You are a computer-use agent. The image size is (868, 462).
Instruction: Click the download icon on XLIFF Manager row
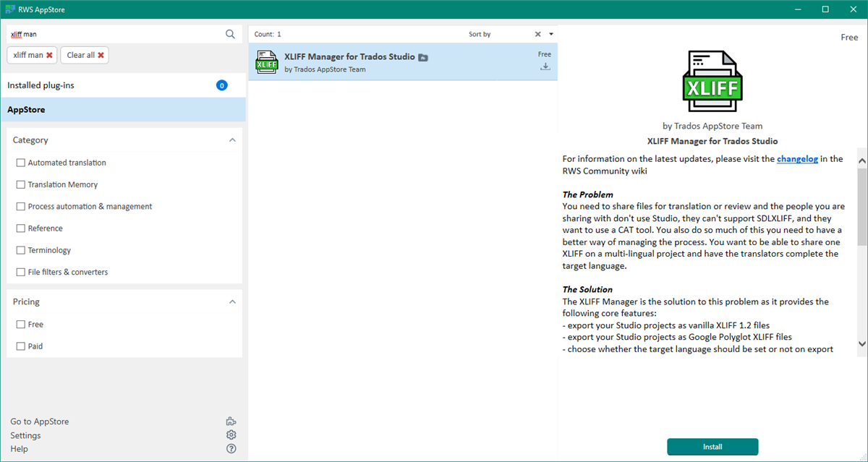545,67
